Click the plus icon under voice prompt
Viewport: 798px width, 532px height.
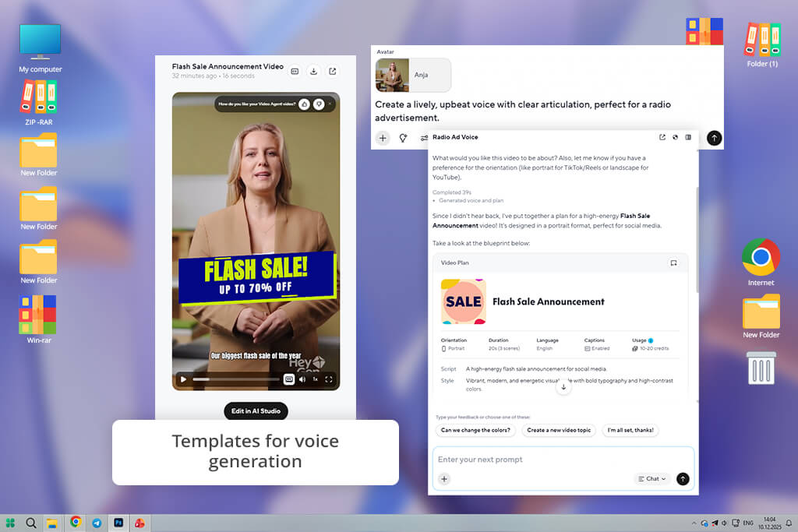[383, 138]
